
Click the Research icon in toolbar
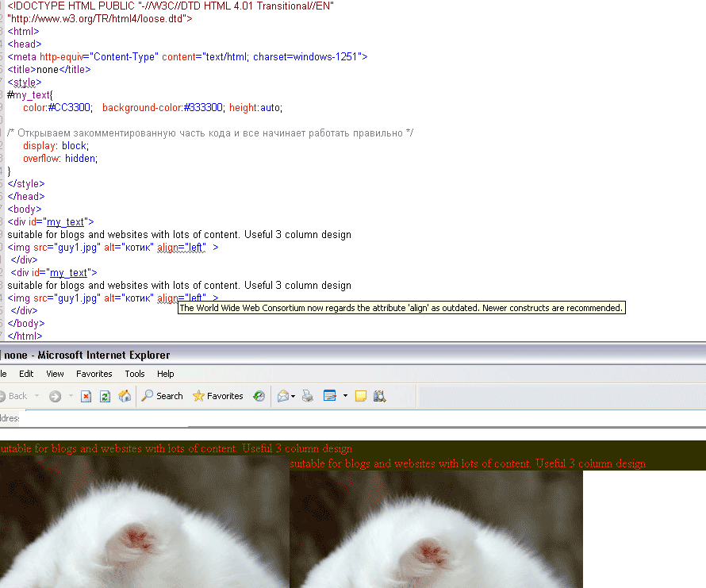coord(379,396)
